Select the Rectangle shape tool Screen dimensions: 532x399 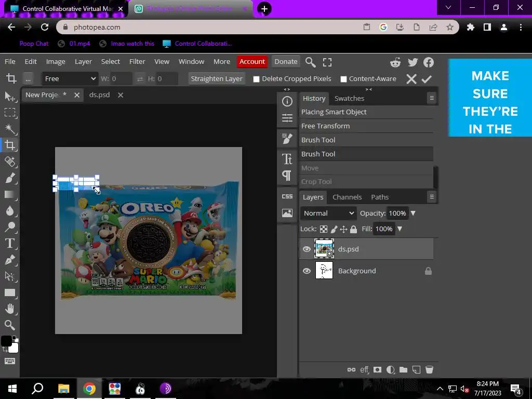coord(10,292)
